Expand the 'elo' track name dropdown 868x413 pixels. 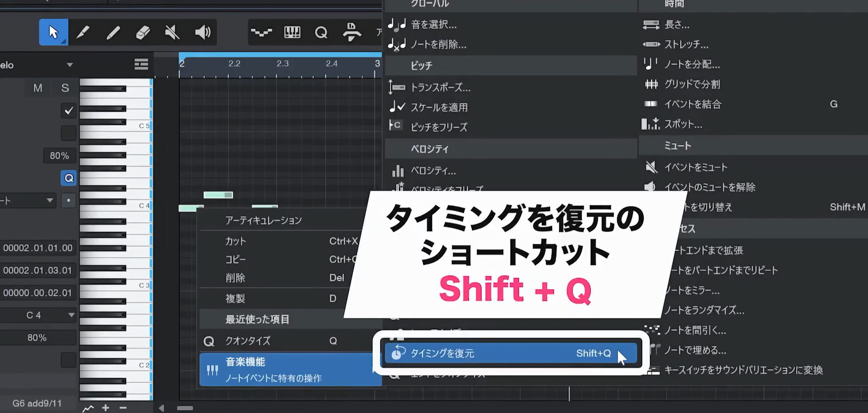(69, 65)
